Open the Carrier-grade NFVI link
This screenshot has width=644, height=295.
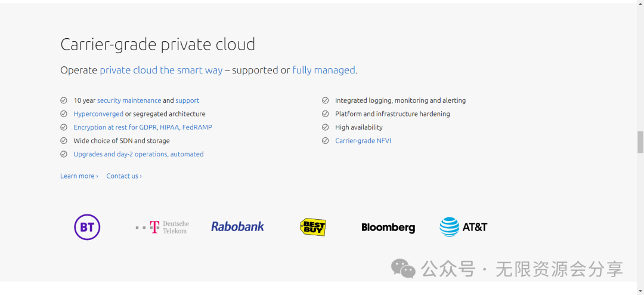tap(363, 141)
